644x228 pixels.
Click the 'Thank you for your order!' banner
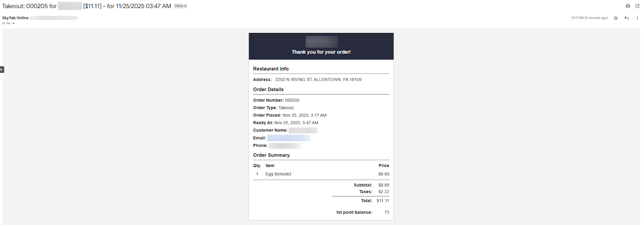pos(321,52)
